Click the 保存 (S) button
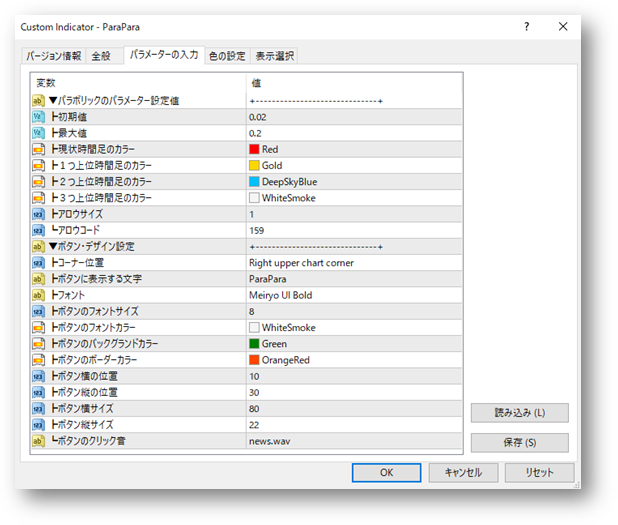 pos(519,443)
